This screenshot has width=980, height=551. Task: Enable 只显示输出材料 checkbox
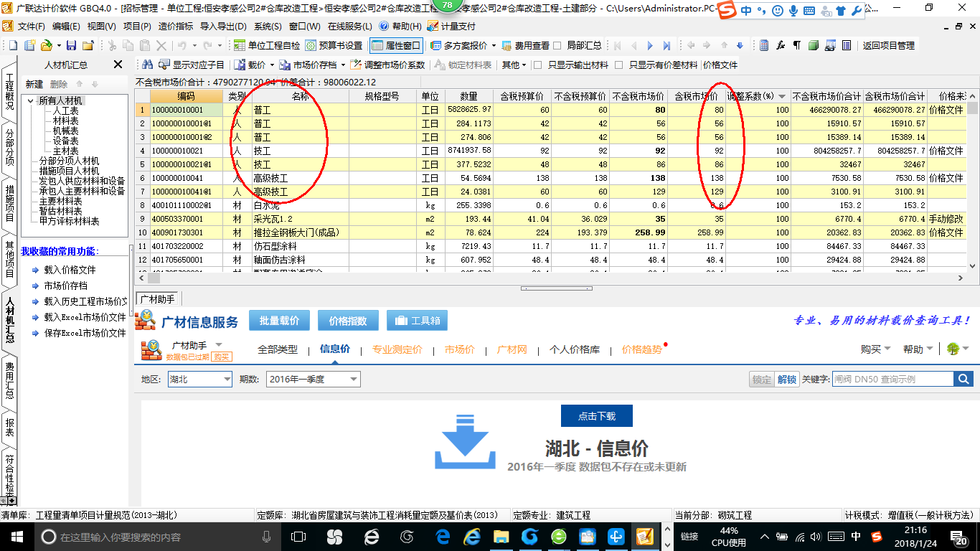(x=537, y=65)
